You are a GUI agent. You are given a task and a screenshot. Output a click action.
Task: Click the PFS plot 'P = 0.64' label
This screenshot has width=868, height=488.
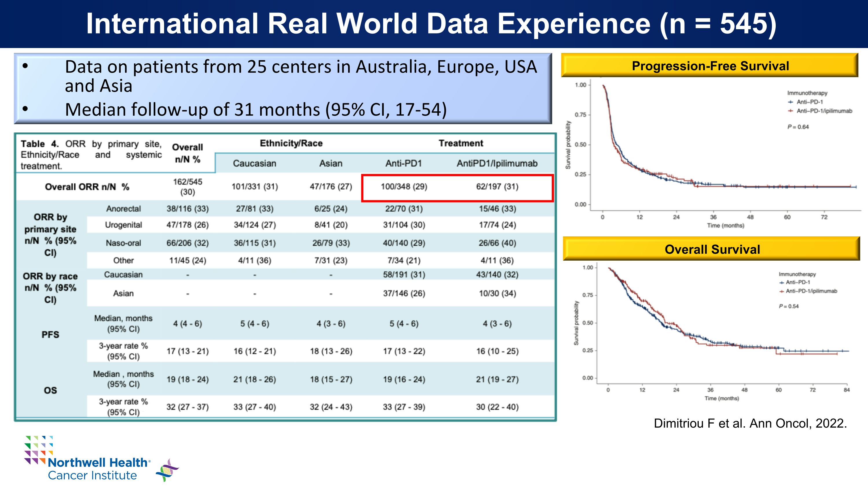point(798,127)
